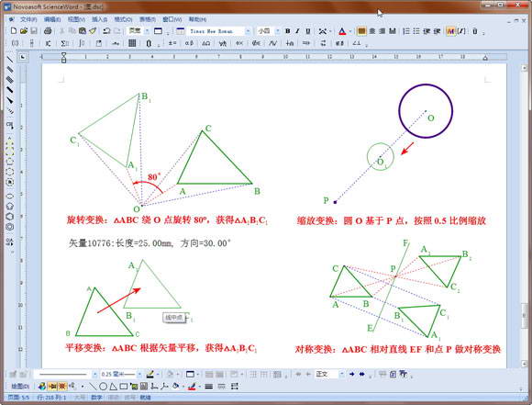The width and height of the screenshot is (532, 405).
Task: Open the Times New Roman font dropdown
Action: click(x=248, y=31)
